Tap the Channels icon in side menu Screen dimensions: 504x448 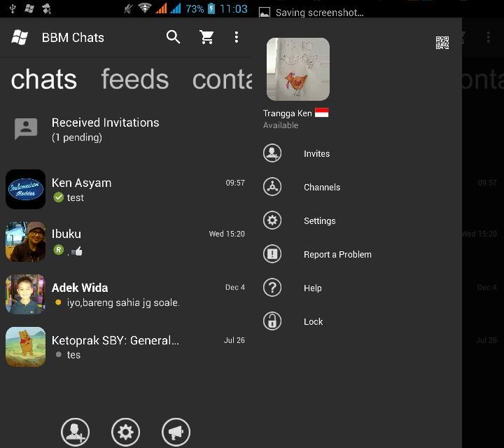point(272,187)
